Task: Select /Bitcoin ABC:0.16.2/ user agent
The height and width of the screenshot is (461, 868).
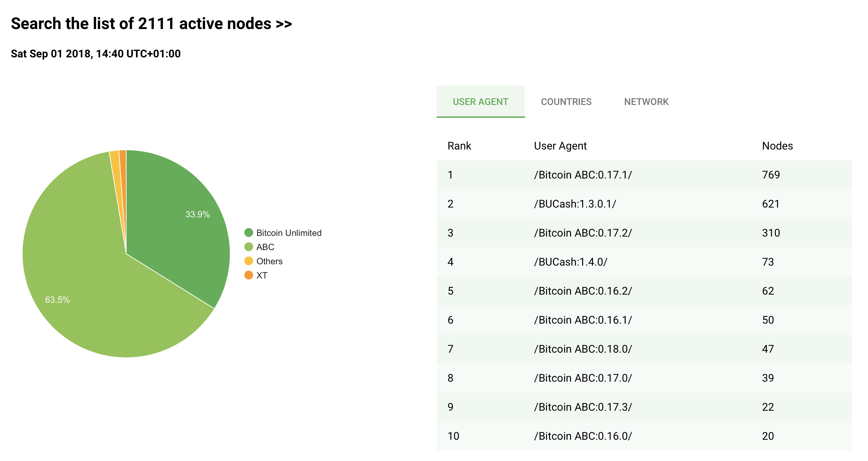Action: coord(583,291)
